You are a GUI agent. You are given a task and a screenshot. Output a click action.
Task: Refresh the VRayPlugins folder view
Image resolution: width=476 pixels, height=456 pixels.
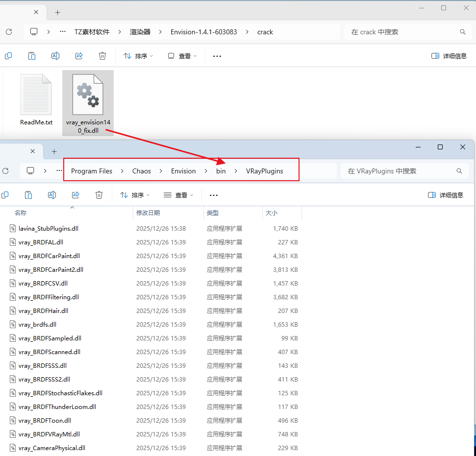[x=5, y=171]
